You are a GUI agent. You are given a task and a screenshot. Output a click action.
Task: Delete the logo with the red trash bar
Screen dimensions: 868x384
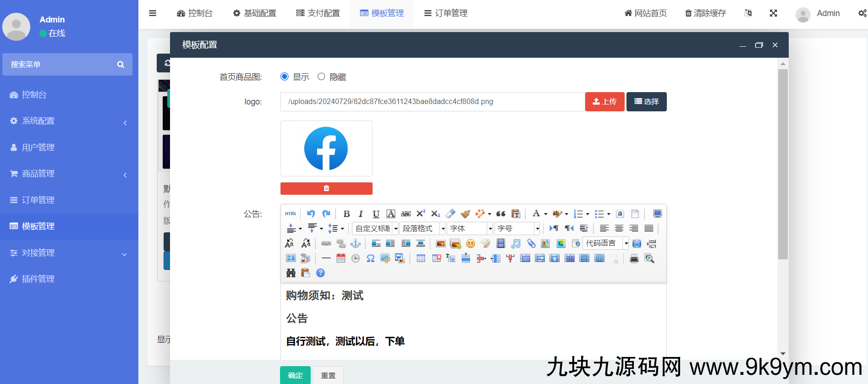pos(326,188)
